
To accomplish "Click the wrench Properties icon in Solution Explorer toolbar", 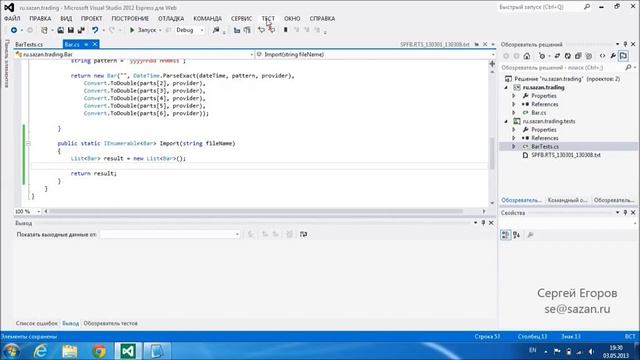I will 613,56.
